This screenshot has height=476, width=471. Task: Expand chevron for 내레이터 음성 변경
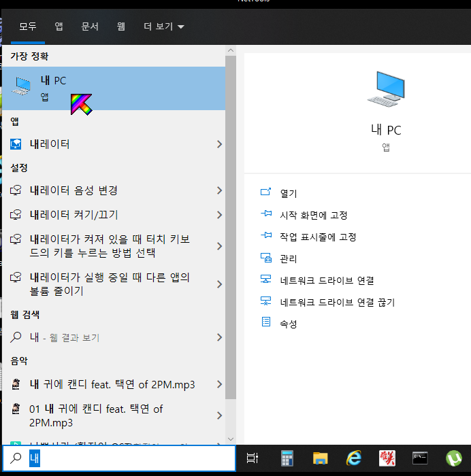219,190
